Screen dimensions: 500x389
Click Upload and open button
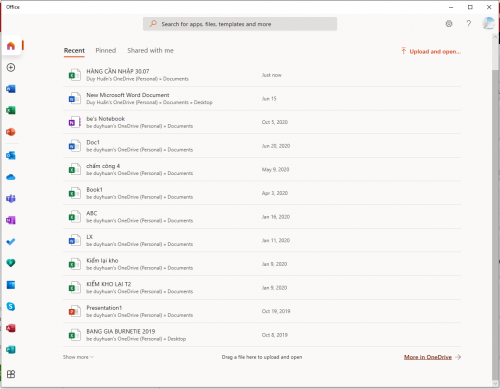click(x=431, y=51)
